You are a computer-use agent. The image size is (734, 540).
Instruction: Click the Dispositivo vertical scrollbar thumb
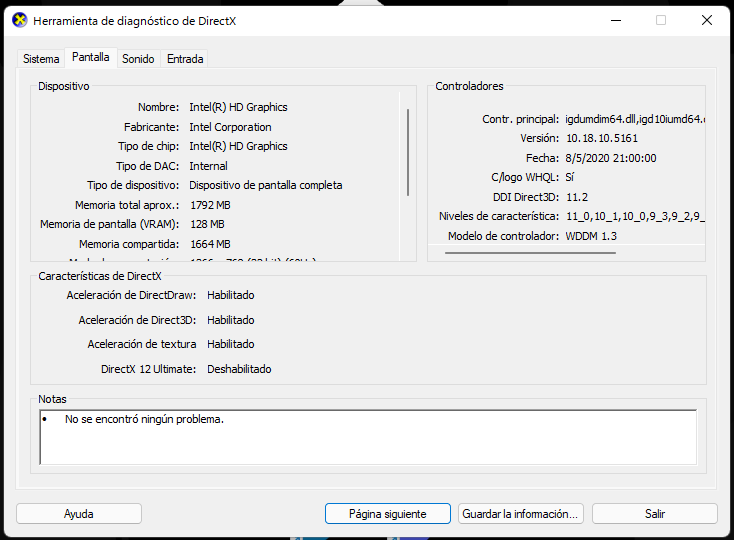(x=408, y=152)
